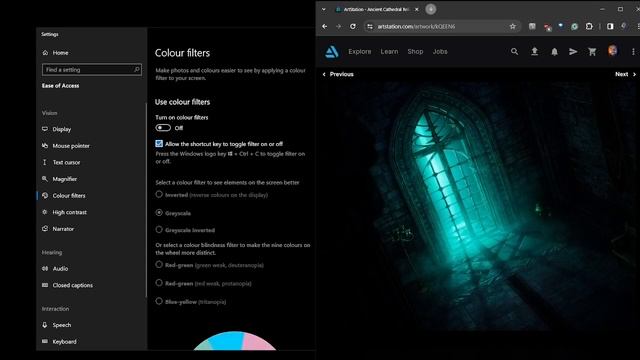Select Colour filters in sidebar

coord(64,196)
